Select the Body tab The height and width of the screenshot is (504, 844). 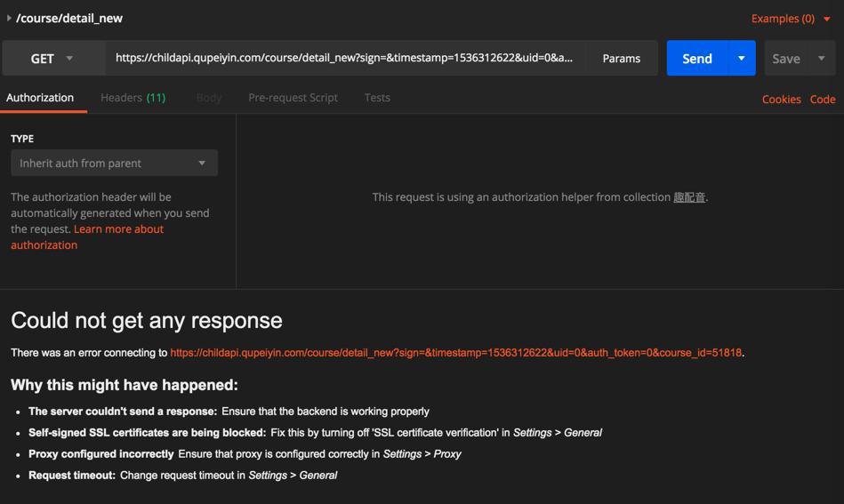pos(208,98)
